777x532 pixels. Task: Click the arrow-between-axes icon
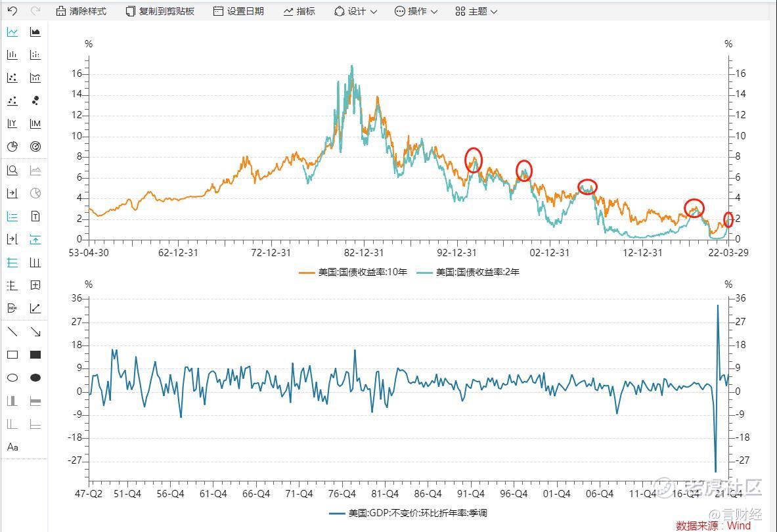pos(12,239)
